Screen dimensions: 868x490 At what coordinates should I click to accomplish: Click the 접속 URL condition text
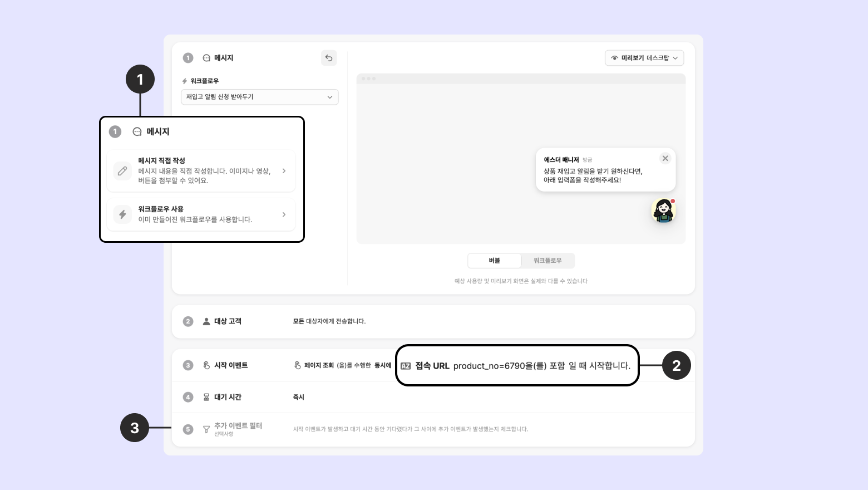(x=432, y=366)
